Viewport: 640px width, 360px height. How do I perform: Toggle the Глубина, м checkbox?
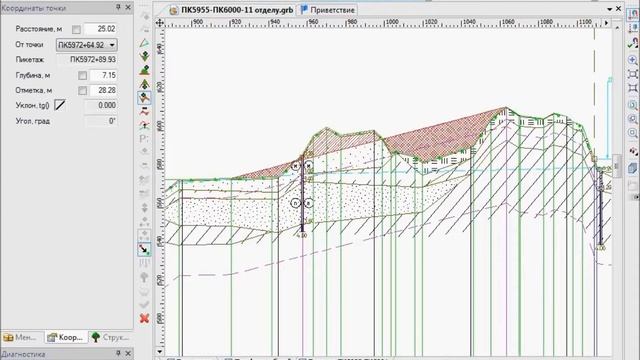pyautogui.click(x=82, y=76)
